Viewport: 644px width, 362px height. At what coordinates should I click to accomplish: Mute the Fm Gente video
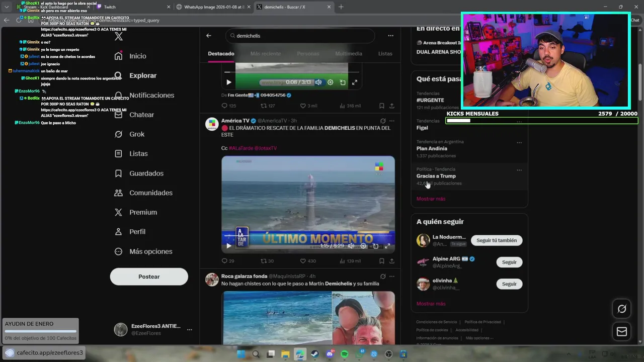(318, 82)
